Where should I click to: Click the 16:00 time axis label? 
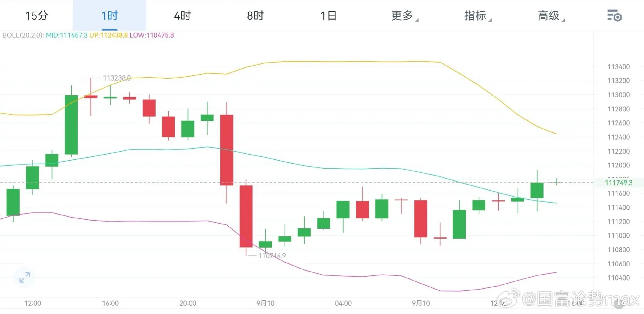[110, 303]
